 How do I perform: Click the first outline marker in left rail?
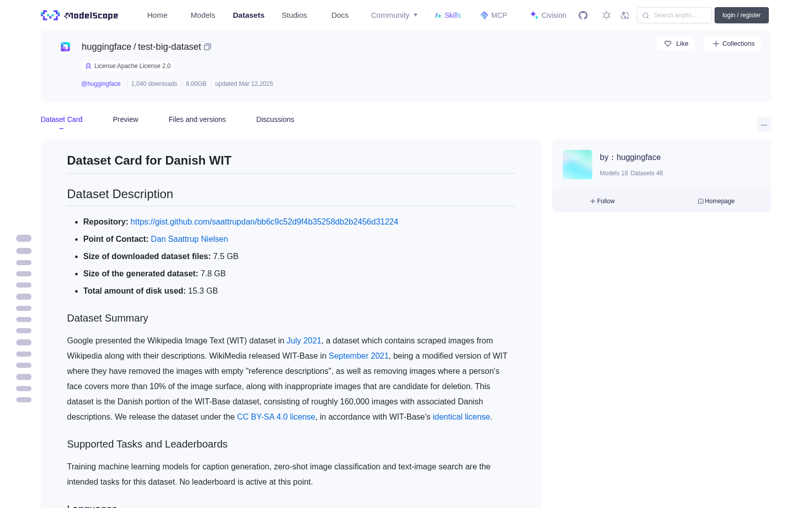pos(24,238)
